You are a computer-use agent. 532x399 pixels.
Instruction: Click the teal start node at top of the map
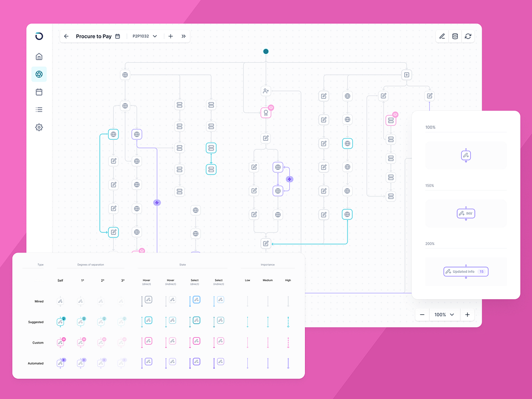266,51
